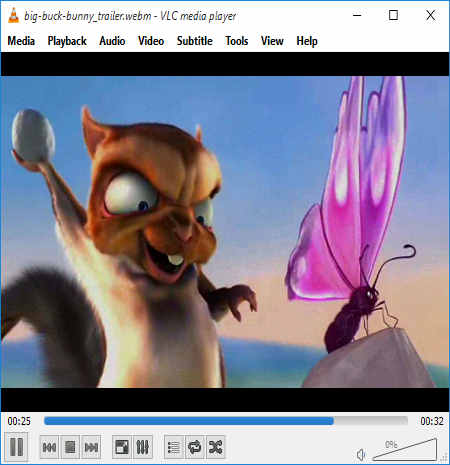Expand the Video menu
This screenshot has height=465, width=450.
tap(151, 41)
